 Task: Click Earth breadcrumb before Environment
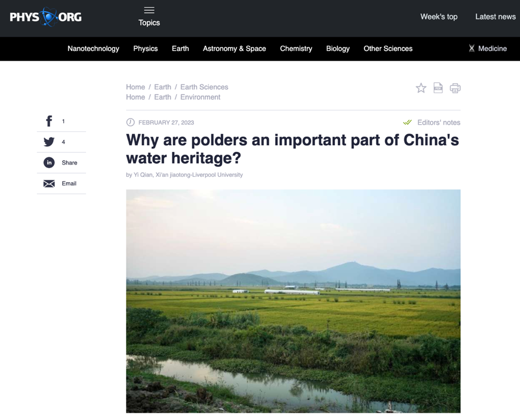[x=162, y=97]
